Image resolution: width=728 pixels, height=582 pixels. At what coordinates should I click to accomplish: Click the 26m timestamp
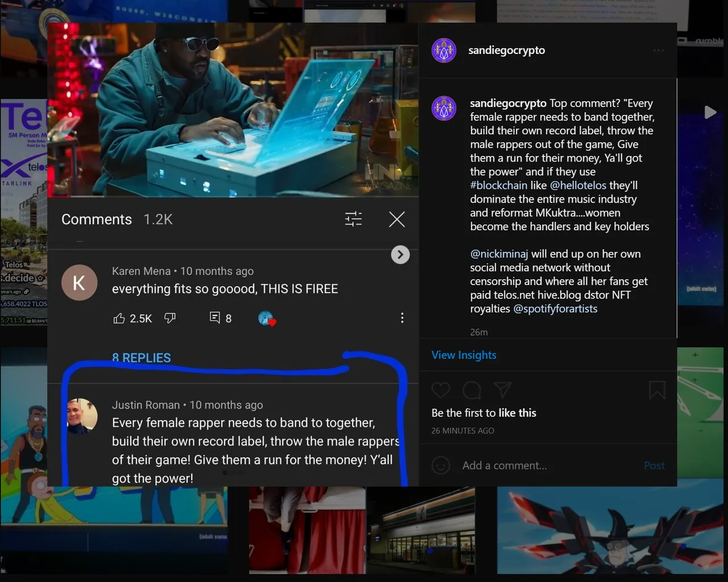pos(479,332)
